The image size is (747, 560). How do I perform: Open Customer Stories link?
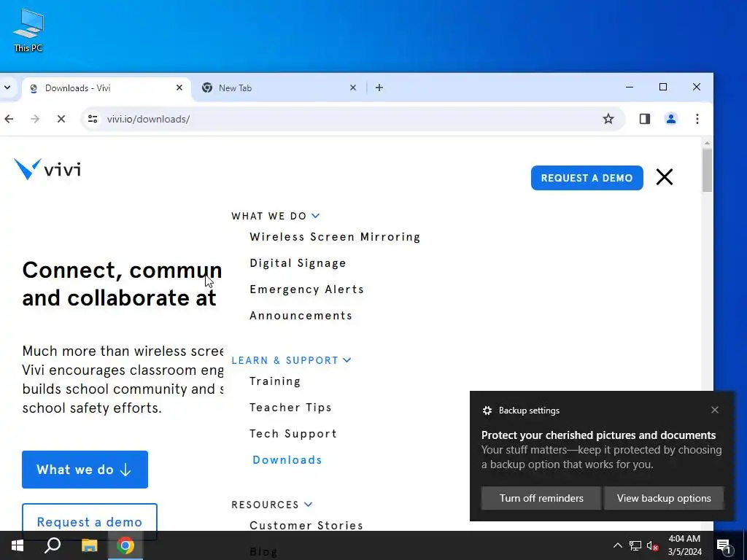pos(306,525)
